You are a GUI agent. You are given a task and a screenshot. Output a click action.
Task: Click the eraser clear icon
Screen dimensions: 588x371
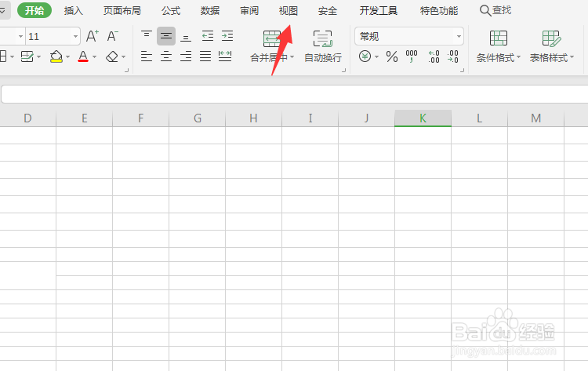tap(112, 56)
